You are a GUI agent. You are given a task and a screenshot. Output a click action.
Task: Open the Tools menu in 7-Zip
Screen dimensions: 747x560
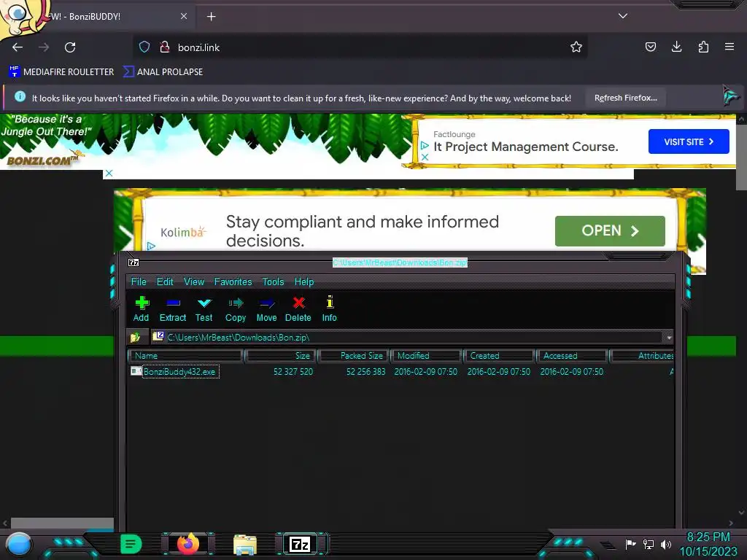(273, 282)
